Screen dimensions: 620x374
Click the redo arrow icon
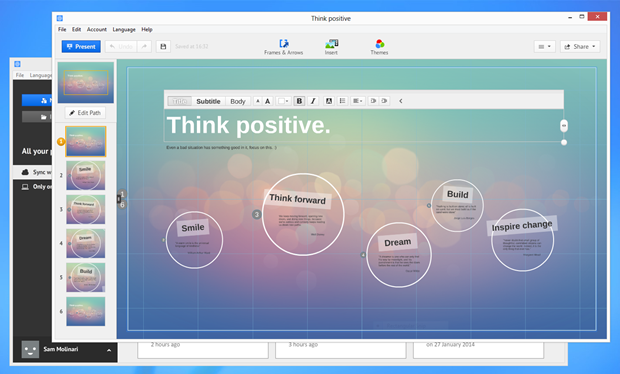tap(144, 47)
